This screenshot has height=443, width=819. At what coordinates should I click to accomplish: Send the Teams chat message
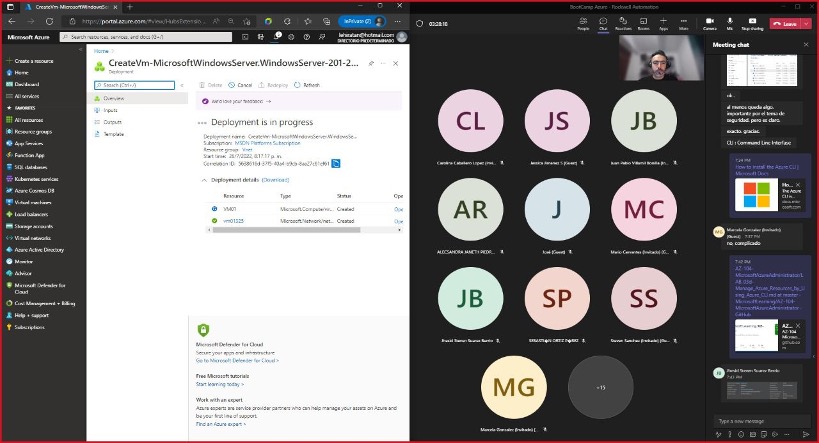pyautogui.click(x=806, y=434)
